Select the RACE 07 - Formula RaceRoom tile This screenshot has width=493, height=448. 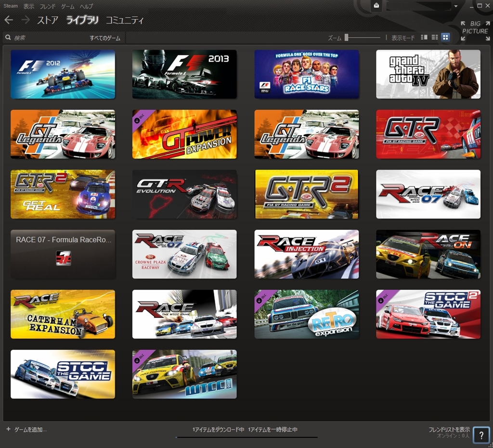coord(63,254)
